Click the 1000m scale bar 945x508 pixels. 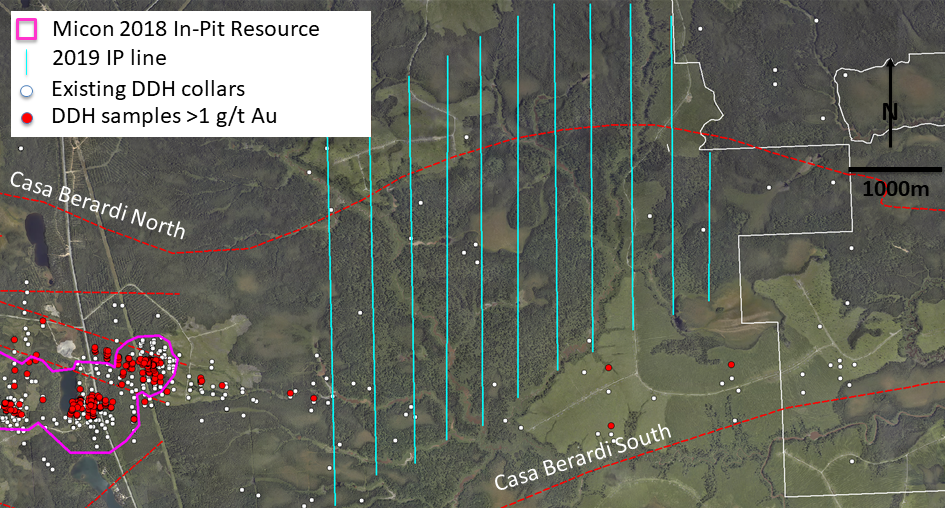895,169
